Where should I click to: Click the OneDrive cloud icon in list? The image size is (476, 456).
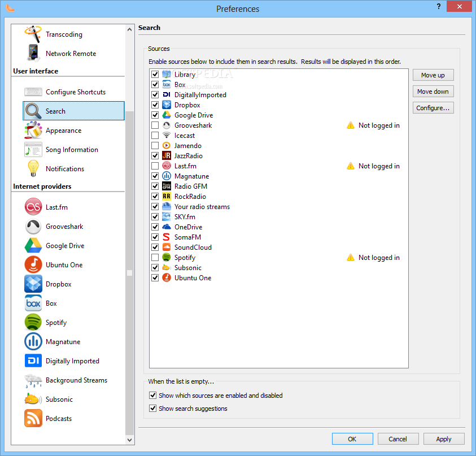click(167, 227)
